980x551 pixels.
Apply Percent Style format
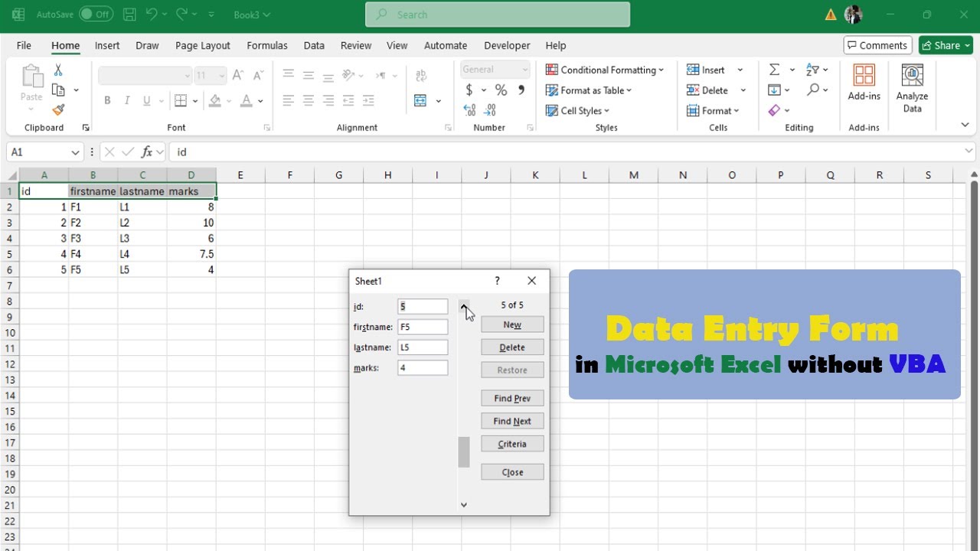pos(501,90)
